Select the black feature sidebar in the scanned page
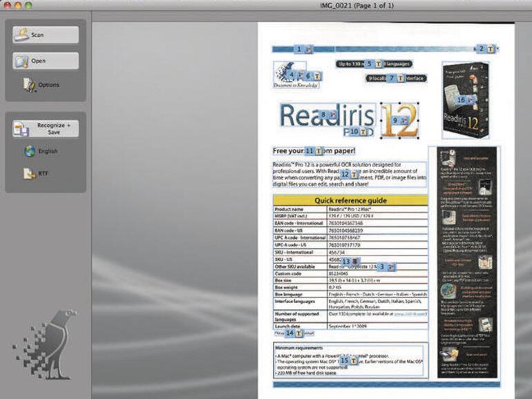532x399 pixels. (467, 262)
